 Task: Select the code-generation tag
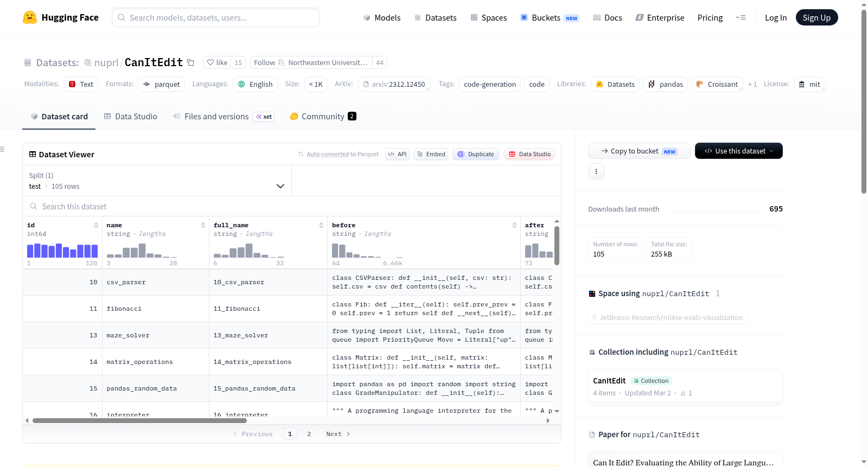[490, 84]
